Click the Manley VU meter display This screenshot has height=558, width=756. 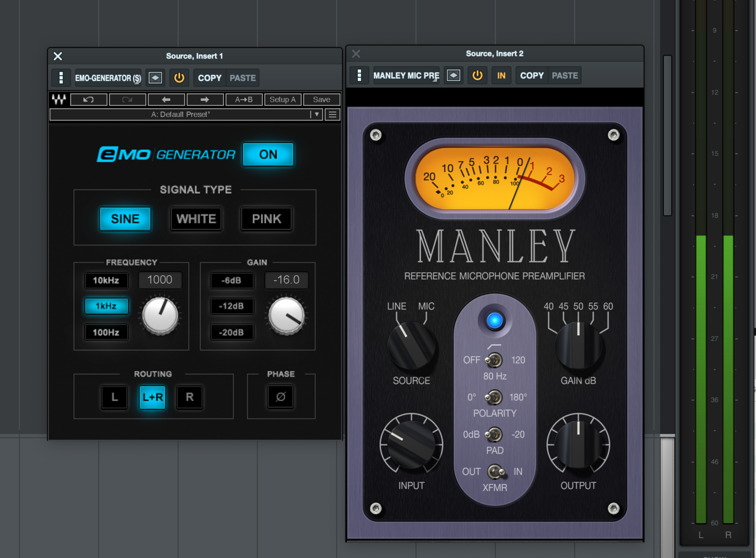(495, 180)
